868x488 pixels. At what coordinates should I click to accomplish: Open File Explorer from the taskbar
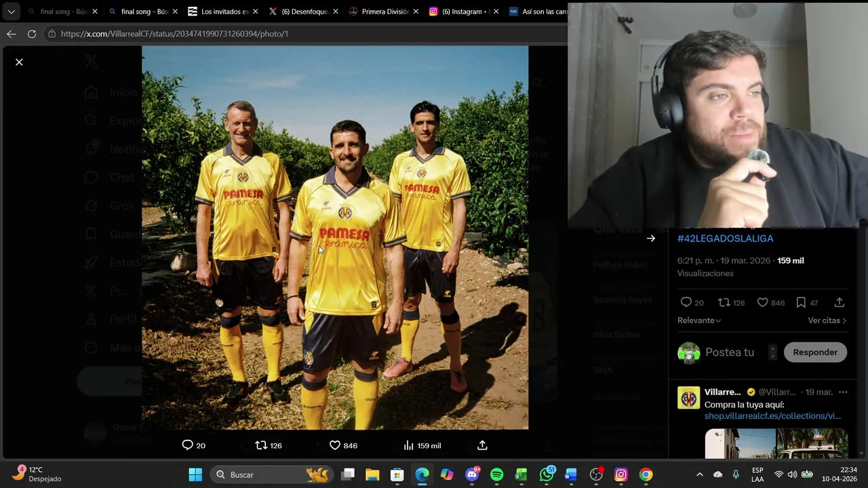click(372, 474)
